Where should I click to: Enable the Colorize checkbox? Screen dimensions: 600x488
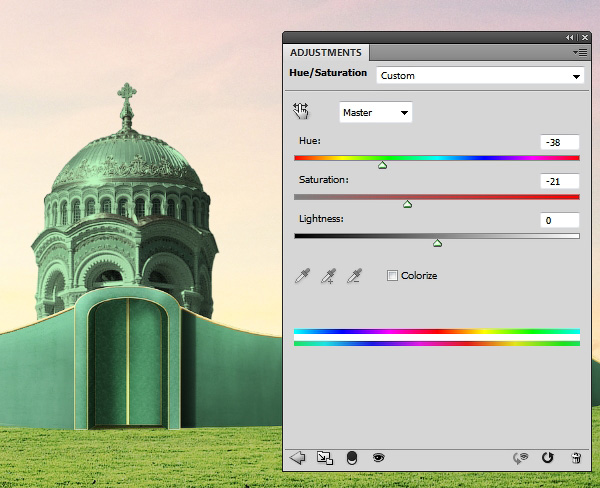click(392, 275)
